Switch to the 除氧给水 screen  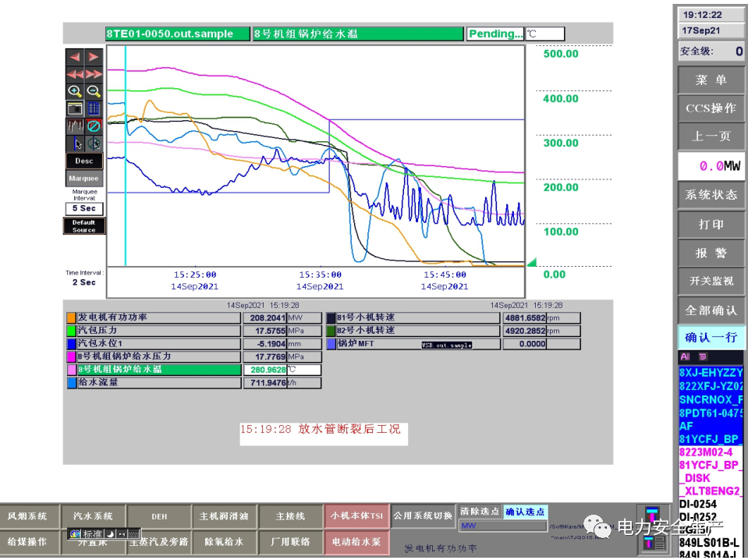(224, 542)
